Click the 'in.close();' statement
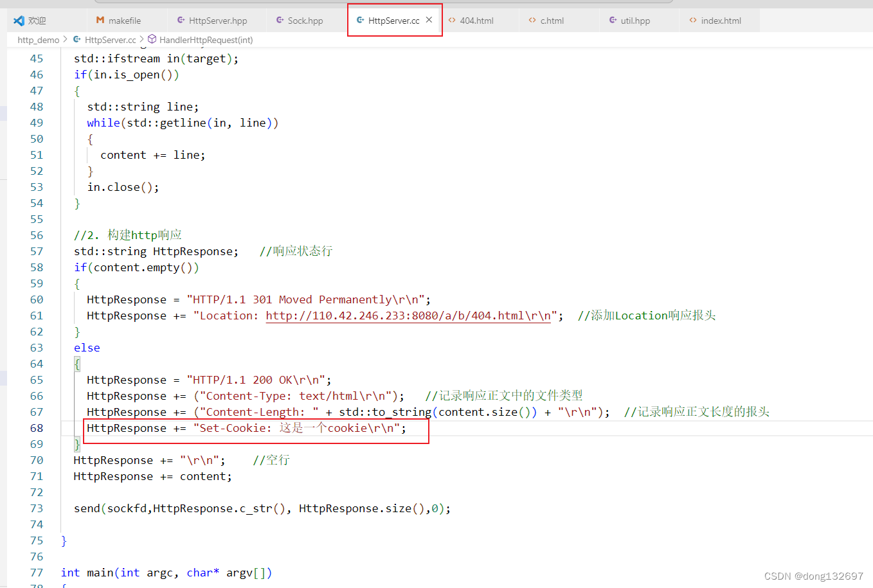The height and width of the screenshot is (588, 873). [x=123, y=187]
